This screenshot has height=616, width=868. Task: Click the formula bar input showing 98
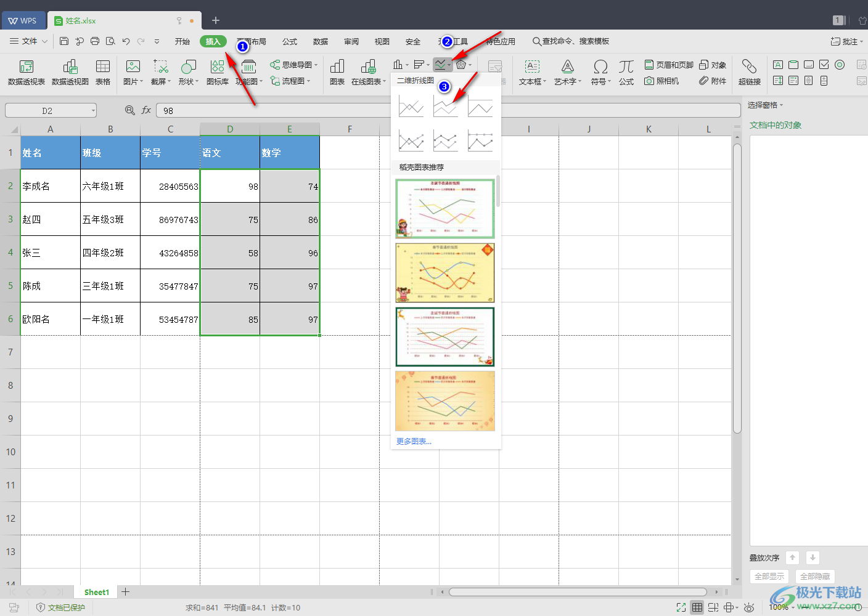click(448, 110)
